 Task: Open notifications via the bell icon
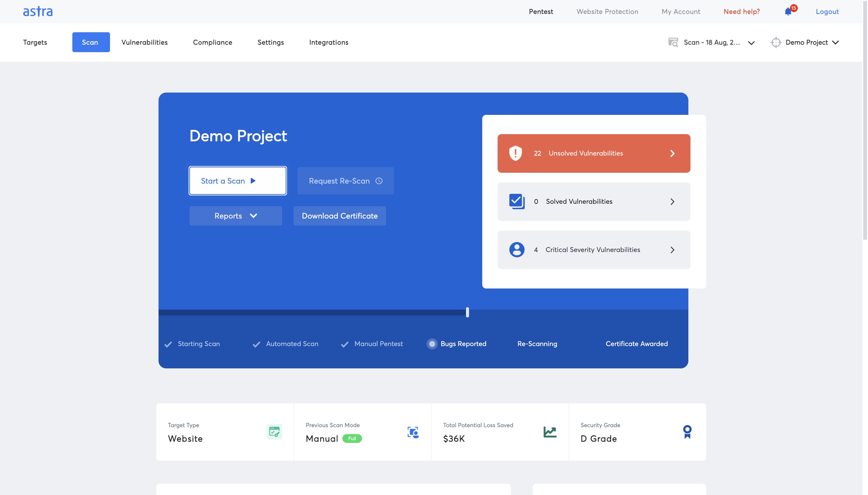788,11
